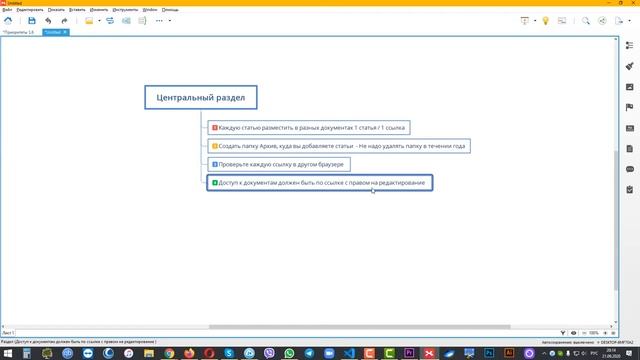Select the Лист 1 sheet tab
640x360 pixels.
(8, 333)
